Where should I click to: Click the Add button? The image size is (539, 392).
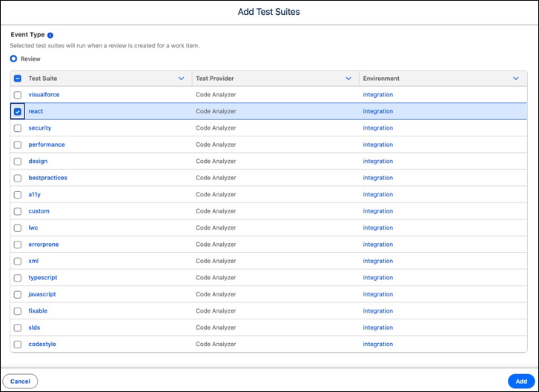click(x=521, y=382)
